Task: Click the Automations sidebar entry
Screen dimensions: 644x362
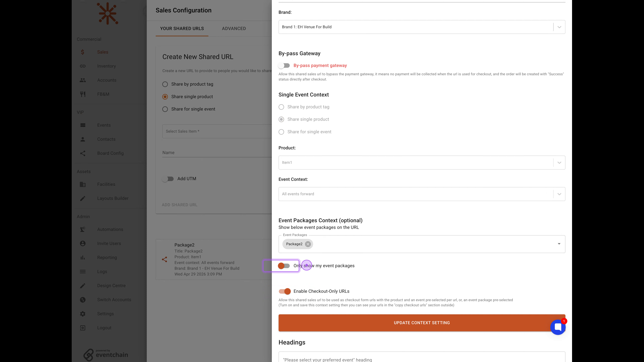Action: (110, 229)
